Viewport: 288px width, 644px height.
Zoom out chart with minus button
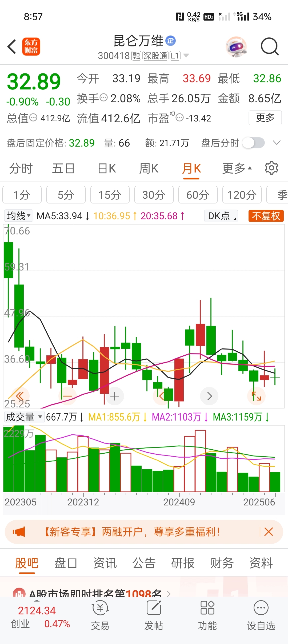coord(67,396)
